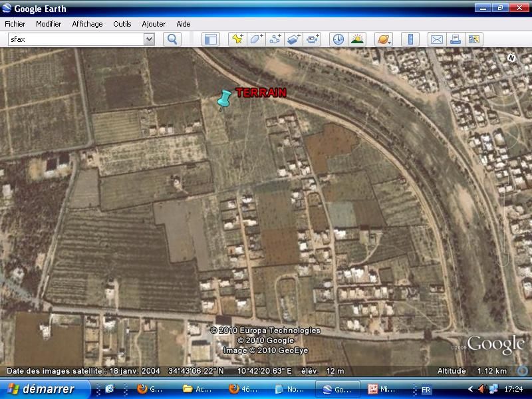
Task: Add a placemark with the pushpin icon
Action: click(x=237, y=39)
